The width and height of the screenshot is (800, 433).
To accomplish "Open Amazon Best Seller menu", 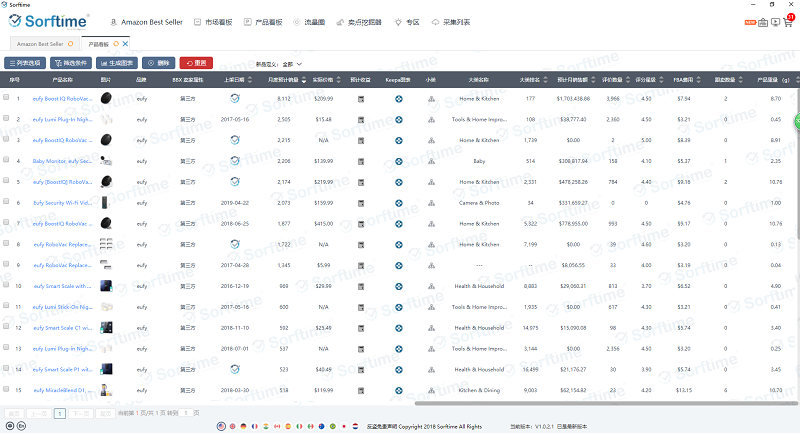I will (147, 22).
